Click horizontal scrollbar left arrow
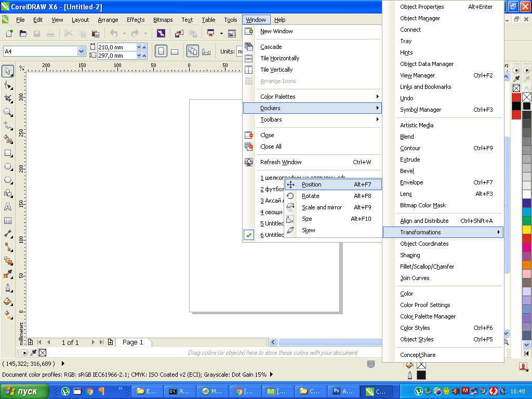This screenshot has width=532, height=399. pyautogui.click(x=273, y=342)
